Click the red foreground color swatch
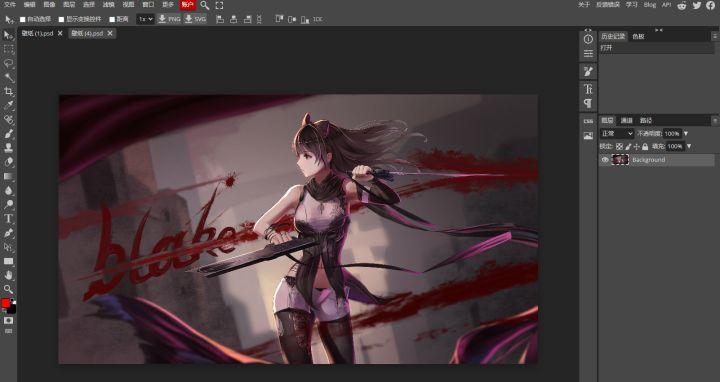The width and height of the screenshot is (720, 382). tap(6, 303)
